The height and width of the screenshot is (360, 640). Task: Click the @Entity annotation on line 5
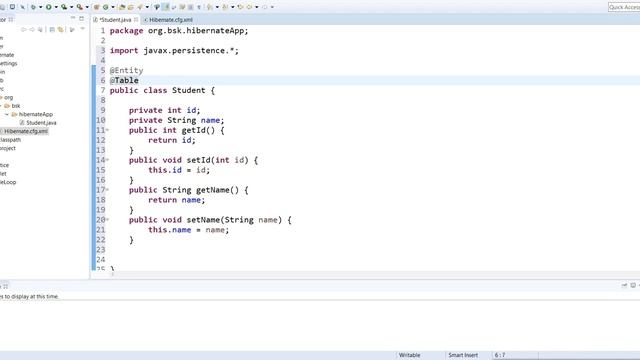(x=127, y=70)
